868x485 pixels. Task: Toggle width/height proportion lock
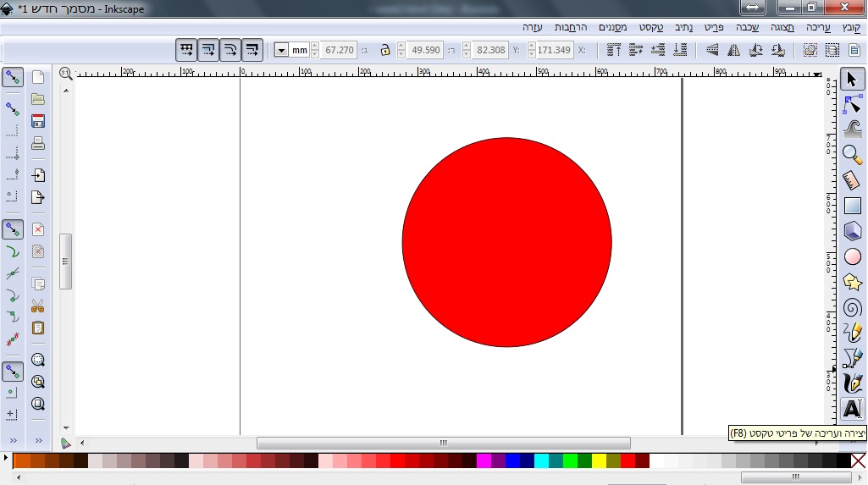(x=385, y=50)
